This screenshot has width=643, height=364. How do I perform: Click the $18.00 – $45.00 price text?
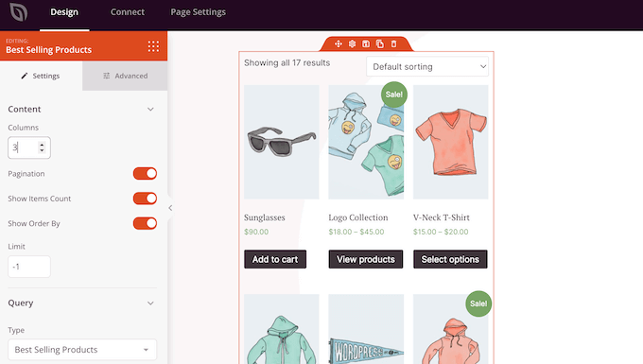356,232
